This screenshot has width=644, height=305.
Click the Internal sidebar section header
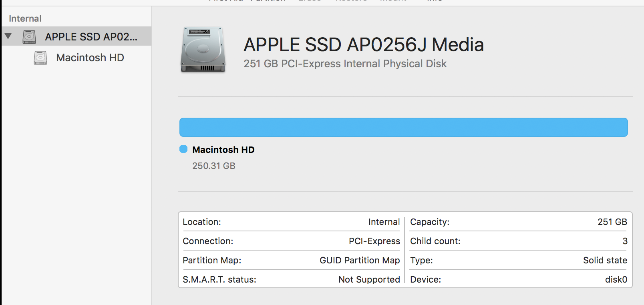[25, 18]
